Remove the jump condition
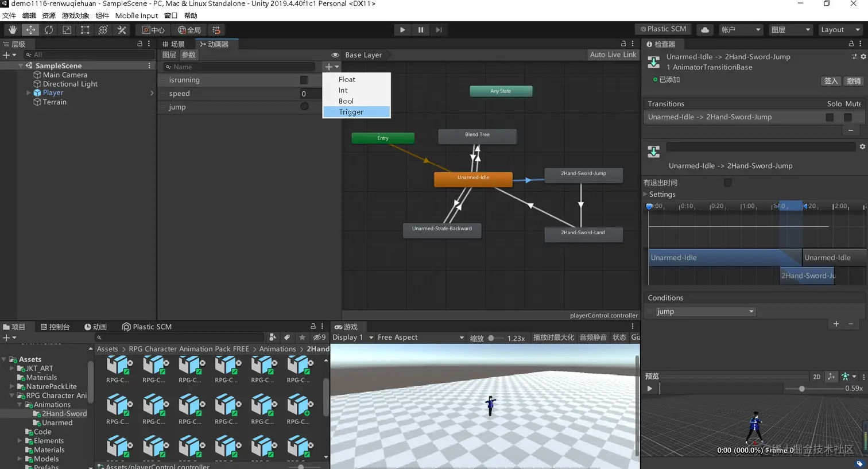The height and width of the screenshot is (469, 868). tap(851, 324)
